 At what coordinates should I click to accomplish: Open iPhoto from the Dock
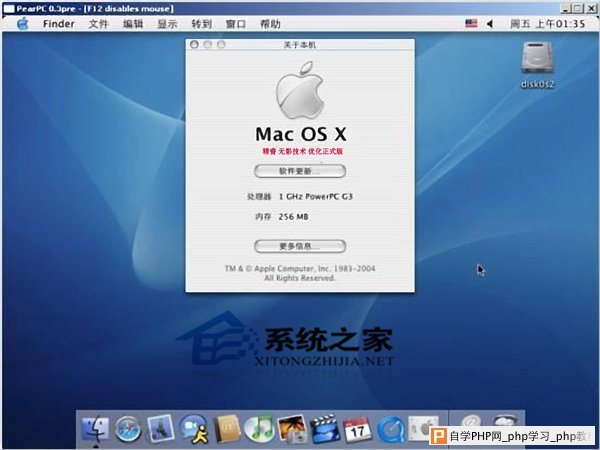coord(292,429)
